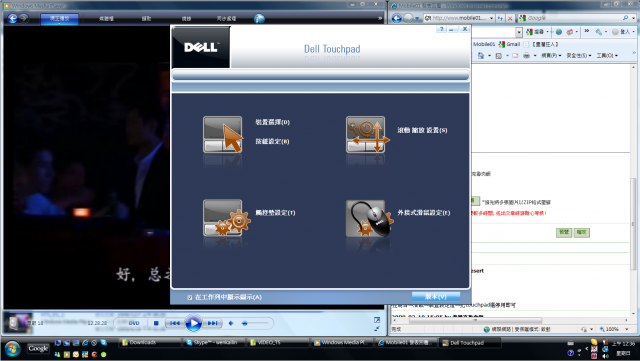Click the Media Player back arrow button
This screenshot has height=361, width=640.
13,18
